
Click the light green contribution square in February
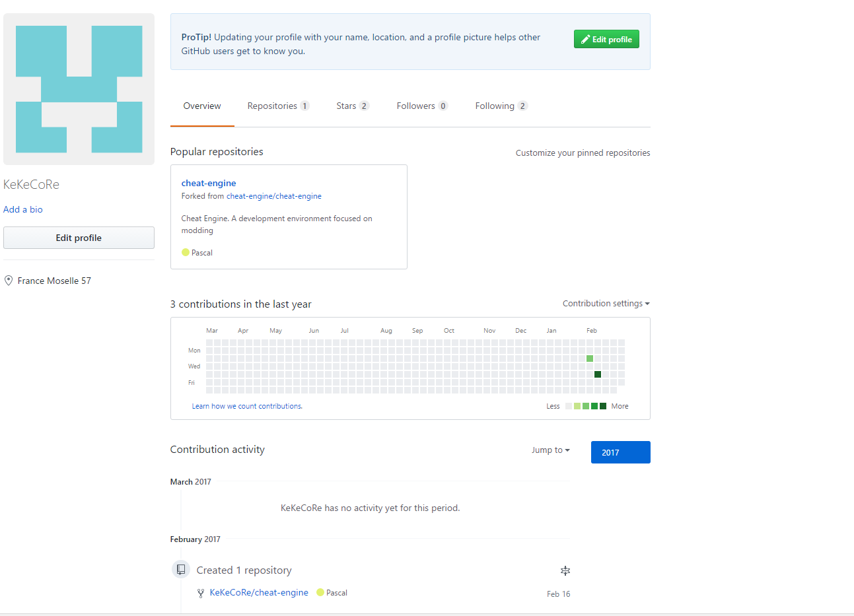coord(590,359)
